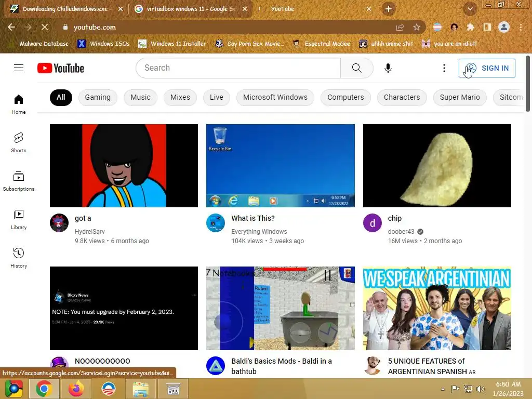Click the taskbar clock

click(508, 389)
